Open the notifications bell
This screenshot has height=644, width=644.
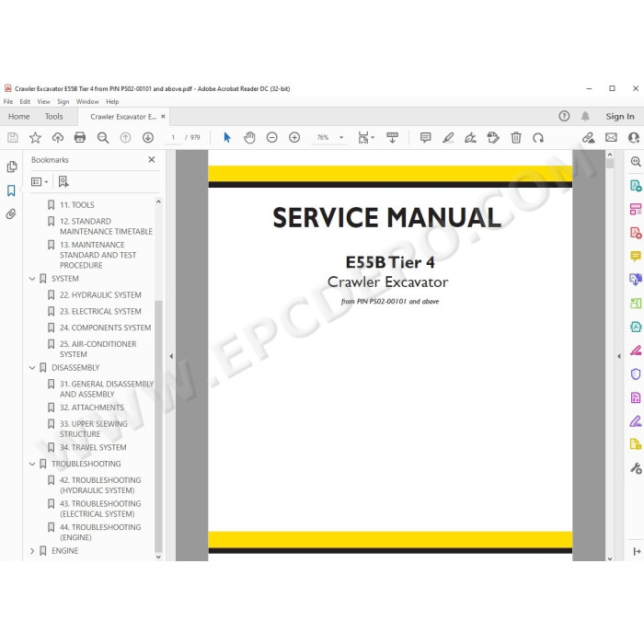(x=585, y=116)
